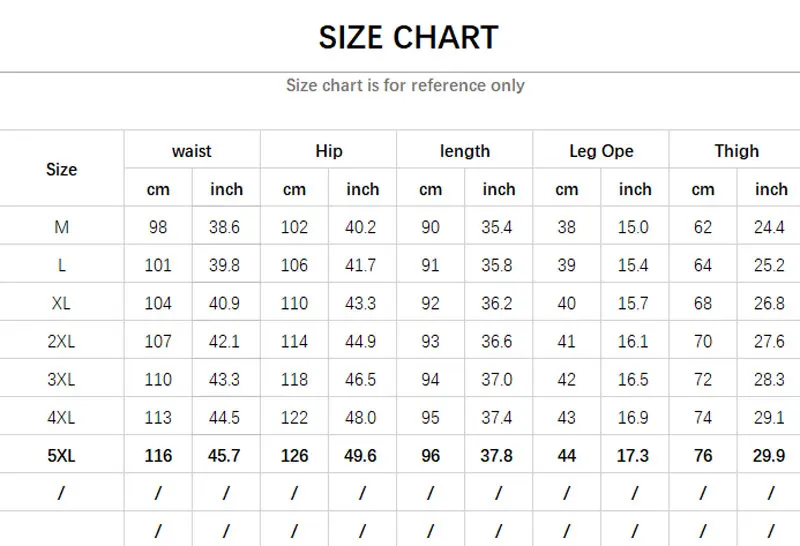Click the 4XL size row label
This screenshot has width=800, height=546.
click(x=61, y=417)
